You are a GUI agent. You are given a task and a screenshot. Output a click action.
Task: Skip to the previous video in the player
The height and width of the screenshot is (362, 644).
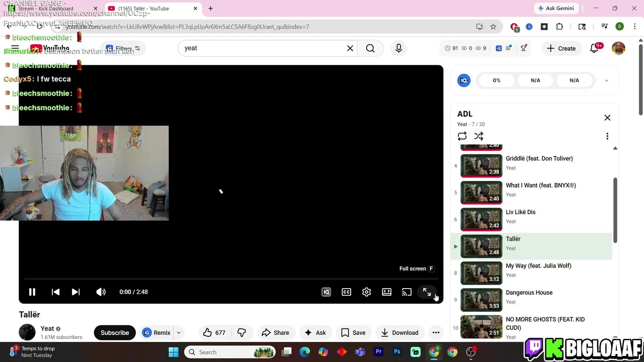tap(55, 292)
